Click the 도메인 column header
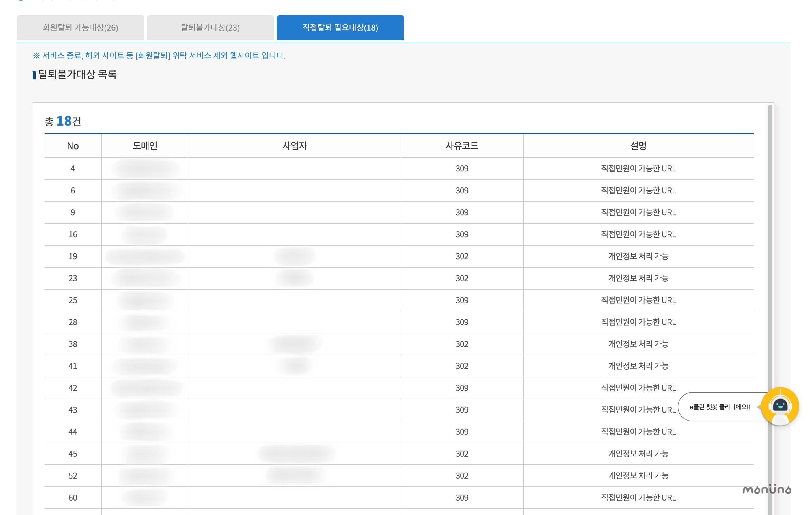Image resolution: width=812 pixels, height=515 pixels. 145,146
